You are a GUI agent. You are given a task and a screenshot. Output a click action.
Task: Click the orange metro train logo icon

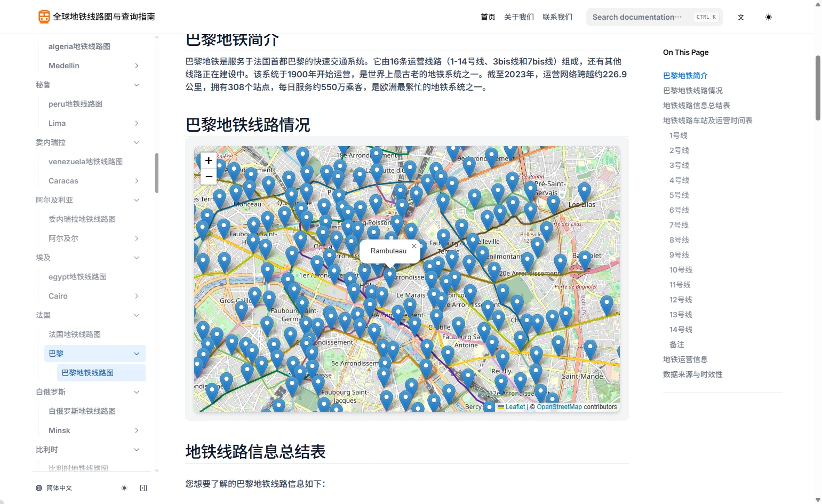[x=44, y=17]
